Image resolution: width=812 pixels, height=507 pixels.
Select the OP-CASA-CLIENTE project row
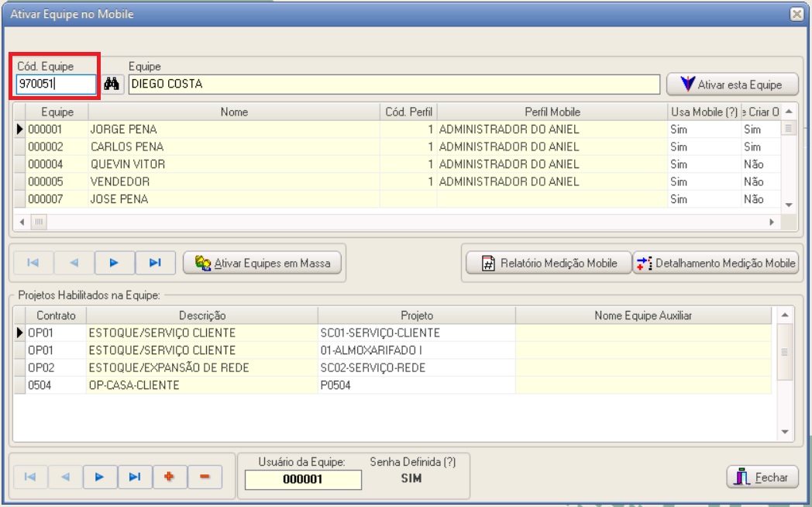coord(201,385)
